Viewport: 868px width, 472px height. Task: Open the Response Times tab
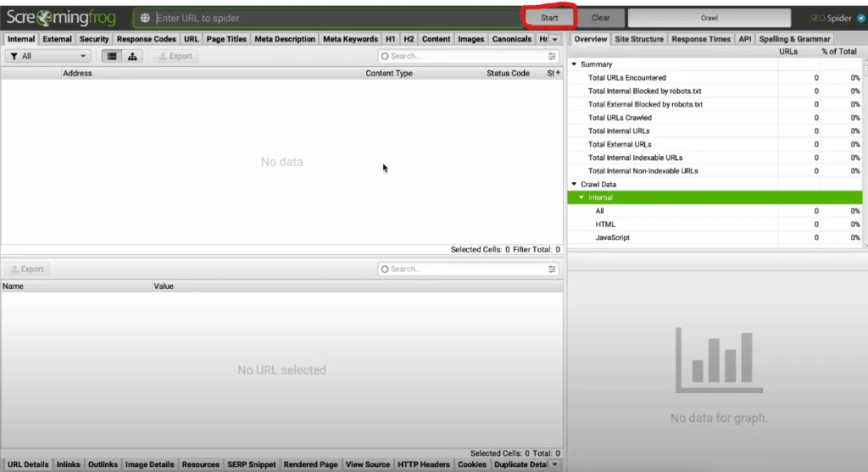point(701,39)
